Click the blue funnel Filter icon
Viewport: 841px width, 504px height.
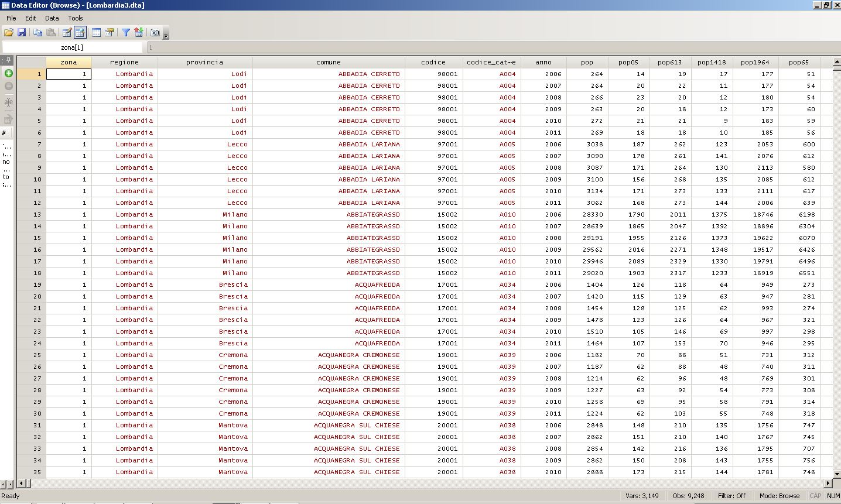[125, 33]
